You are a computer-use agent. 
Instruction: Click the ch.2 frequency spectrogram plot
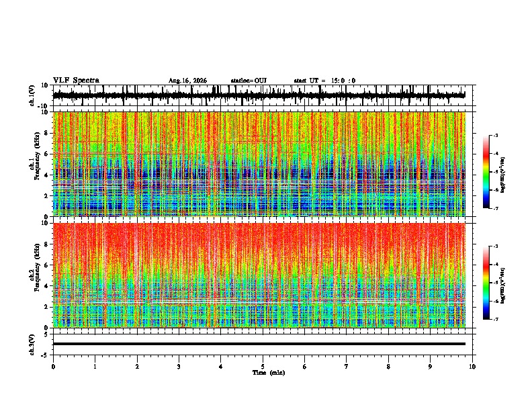tap(259, 275)
